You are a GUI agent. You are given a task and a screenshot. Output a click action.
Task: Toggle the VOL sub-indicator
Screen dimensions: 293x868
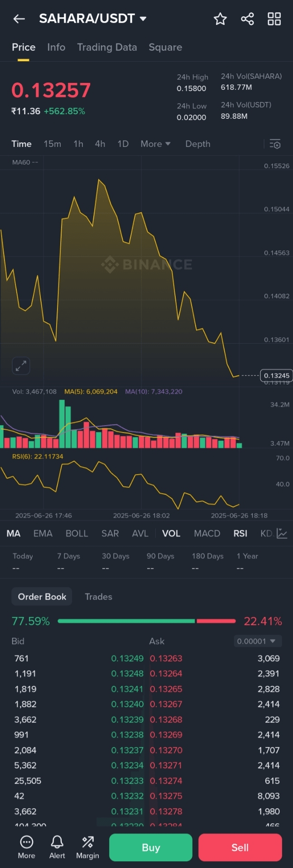click(x=171, y=533)
